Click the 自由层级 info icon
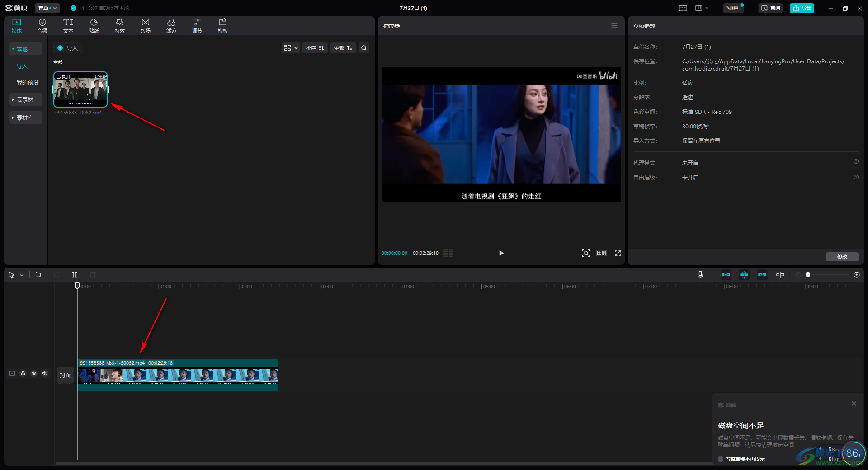 click(x=856, y=177)
